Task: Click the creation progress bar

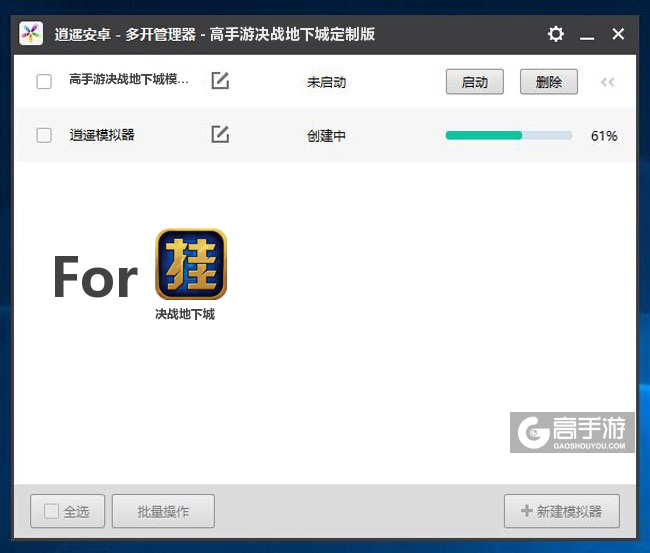Action: (x=509, y=135)
